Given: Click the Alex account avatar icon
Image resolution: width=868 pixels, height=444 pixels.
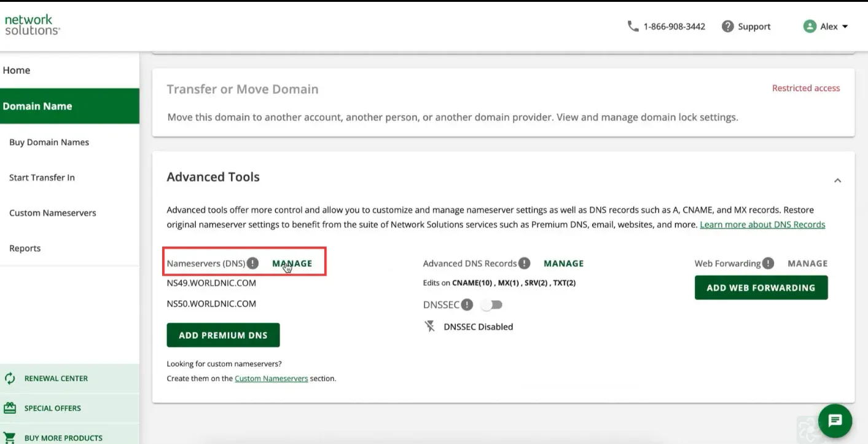Looking at the screenshot, I should [x=810, y=26].
